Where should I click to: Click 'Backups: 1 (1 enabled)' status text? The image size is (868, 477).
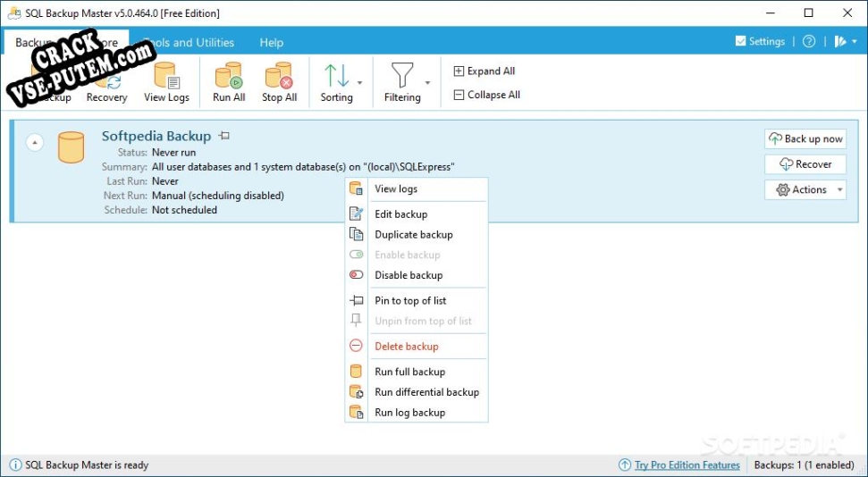pos(804,465)
